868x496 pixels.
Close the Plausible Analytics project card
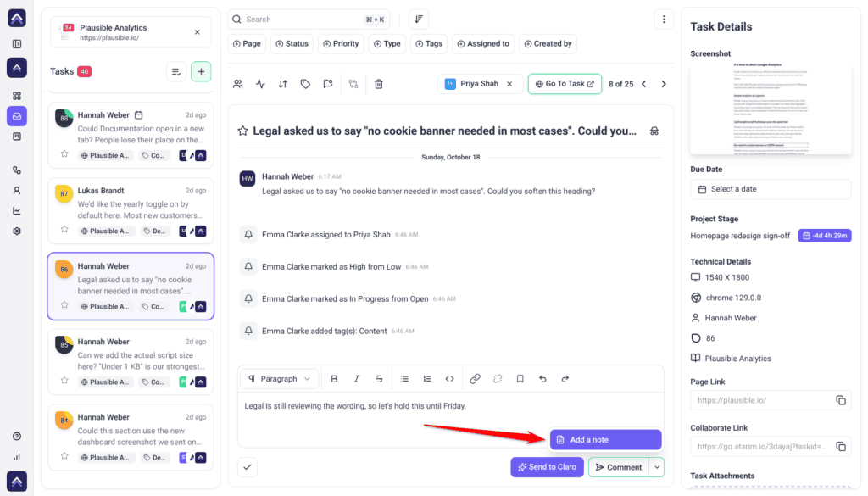tap(197, 32)
